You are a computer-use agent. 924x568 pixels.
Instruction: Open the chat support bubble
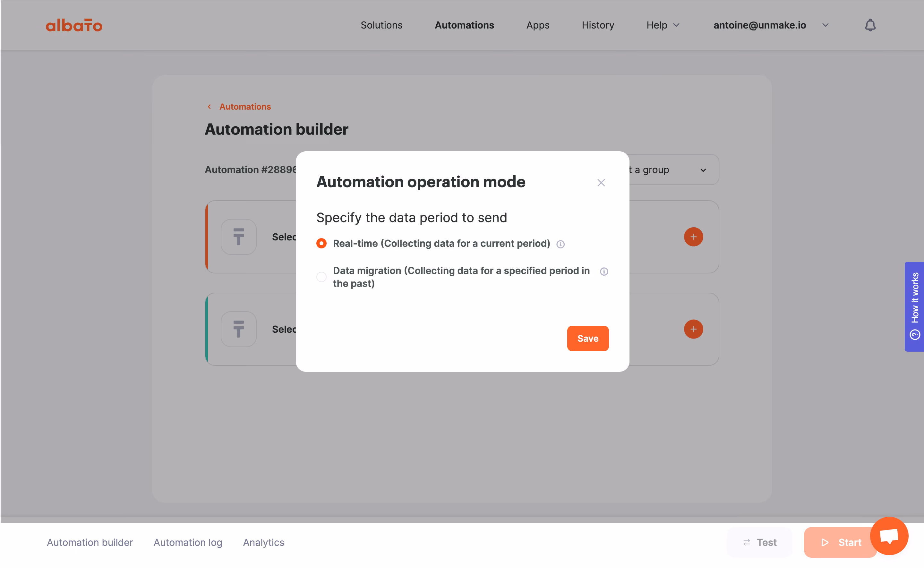(889, 536)
